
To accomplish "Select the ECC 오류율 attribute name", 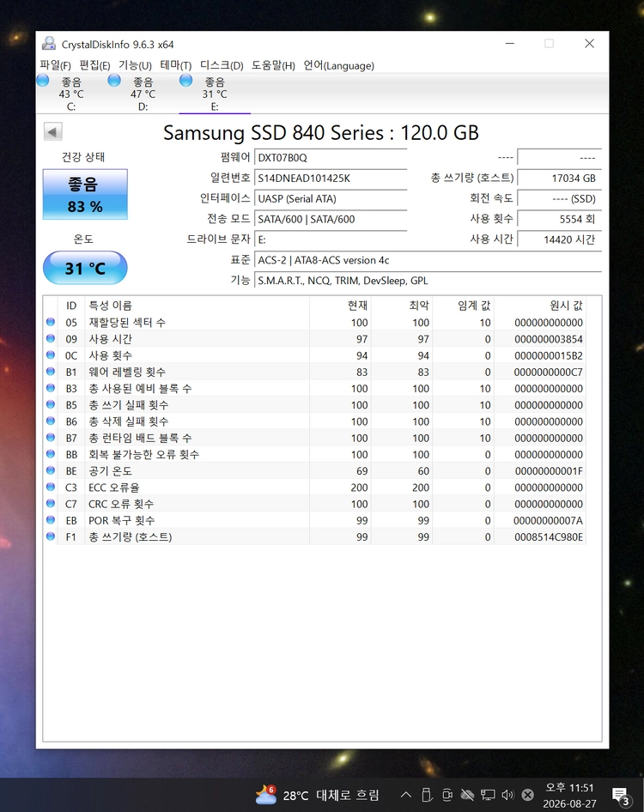I will tap(113, 488).
